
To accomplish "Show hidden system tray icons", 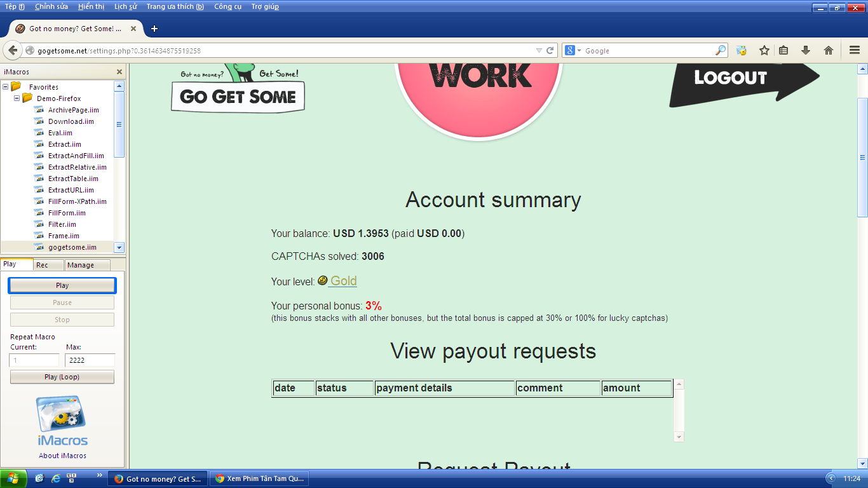I will (831, 478).
